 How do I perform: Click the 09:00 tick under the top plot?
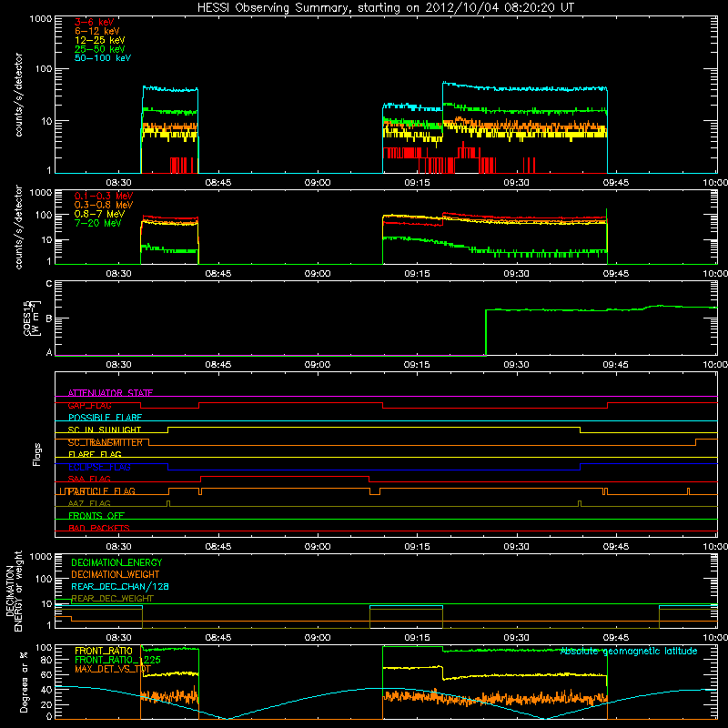[318, 183]
